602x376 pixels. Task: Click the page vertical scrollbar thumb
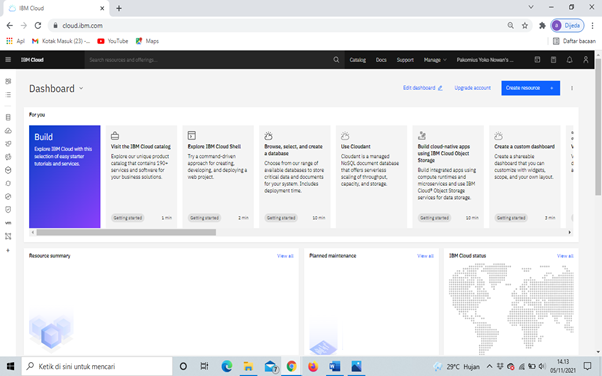pyautogui.click(x=598, y=127)
